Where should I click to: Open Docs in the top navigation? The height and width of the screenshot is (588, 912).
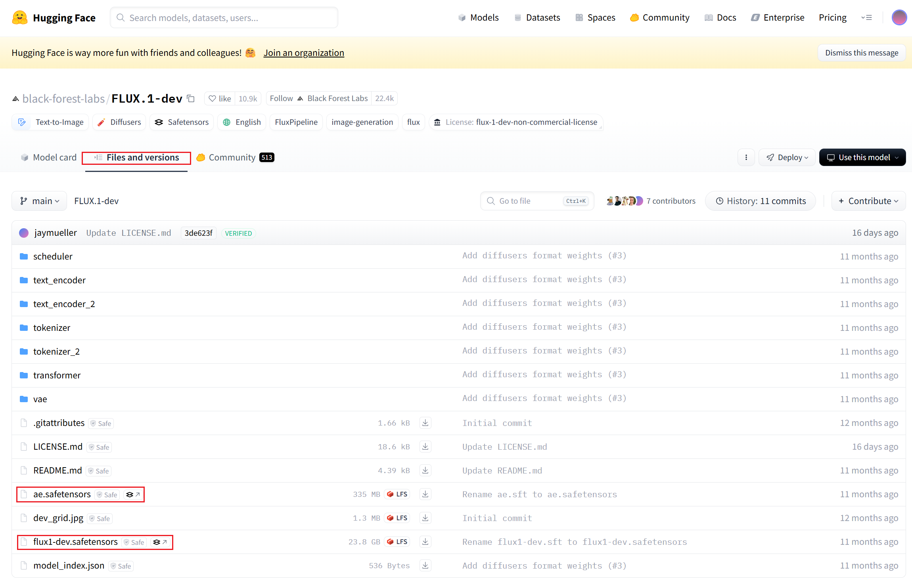pos(720,17)
